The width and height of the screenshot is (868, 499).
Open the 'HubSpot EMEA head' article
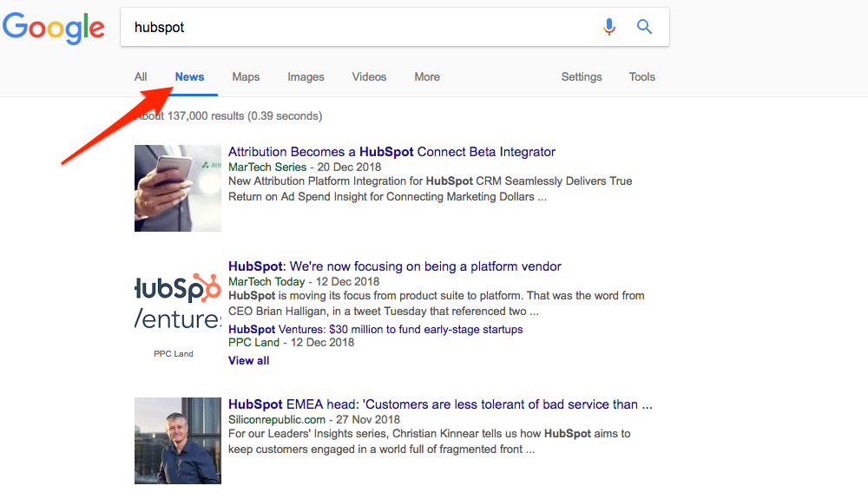tap(440, 404)
